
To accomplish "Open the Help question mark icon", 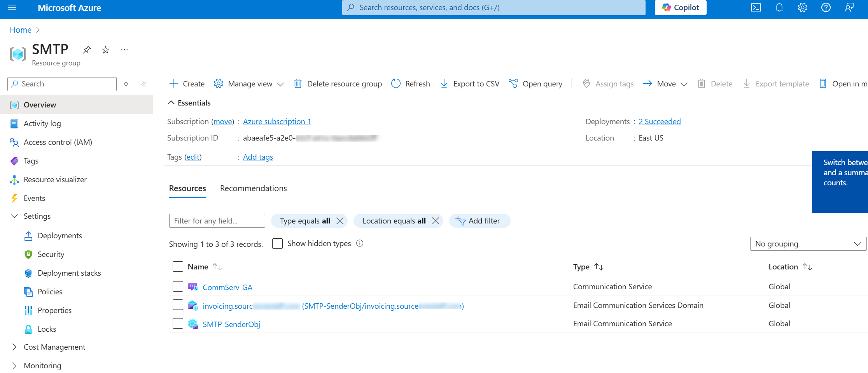I will click(x=826, y=7).
